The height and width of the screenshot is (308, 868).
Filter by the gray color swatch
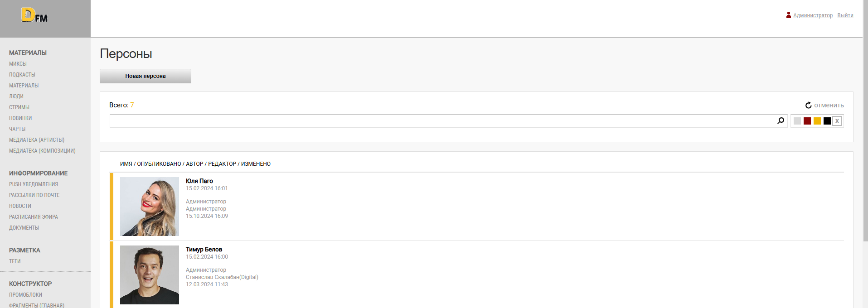click(x=797, y=121)
